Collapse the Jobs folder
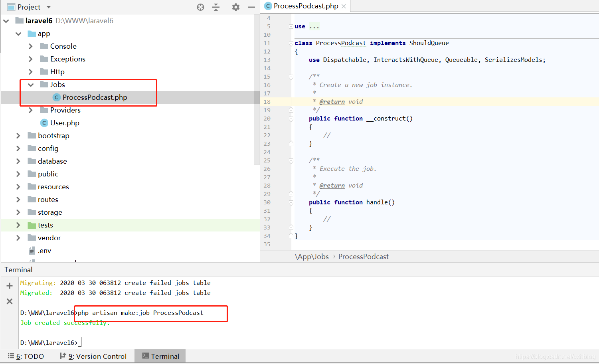The height and width of the screenshot is (364, 599). click(x=31, y=85)
